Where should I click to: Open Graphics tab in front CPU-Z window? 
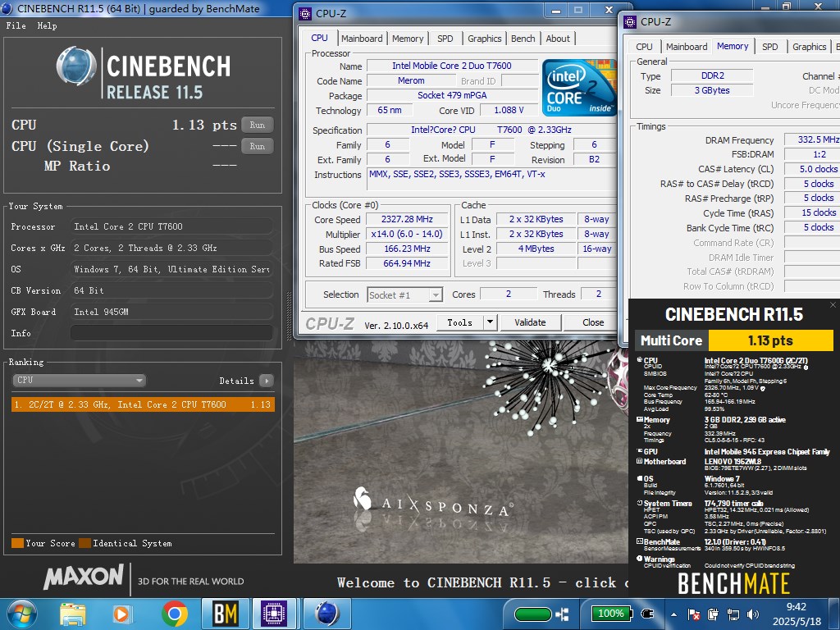pyautogui.click(x=484, y=39)
